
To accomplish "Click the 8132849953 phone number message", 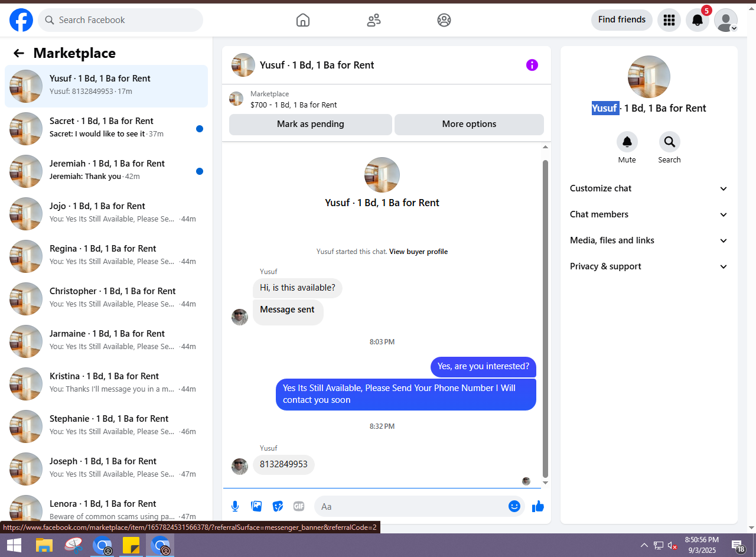I will (x=284, y=465).
